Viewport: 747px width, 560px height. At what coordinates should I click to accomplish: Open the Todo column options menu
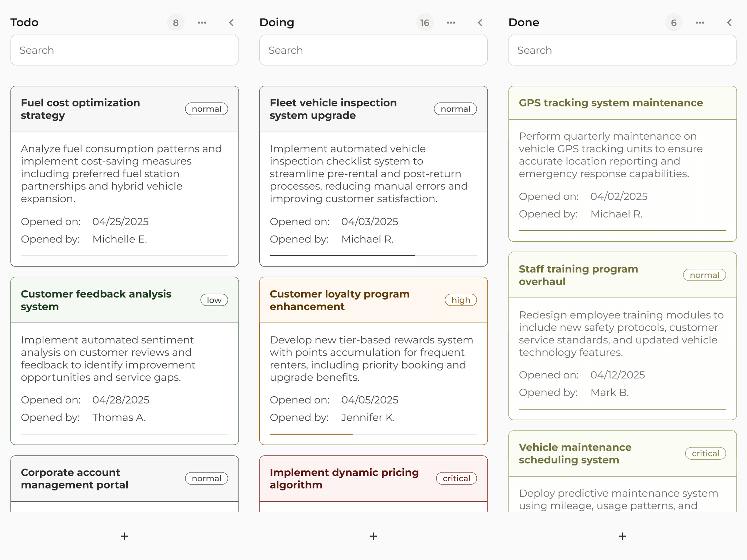pos(202,22)
